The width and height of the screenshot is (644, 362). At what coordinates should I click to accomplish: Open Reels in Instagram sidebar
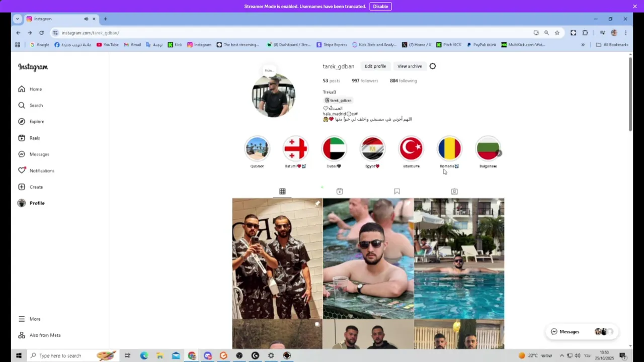29,138
